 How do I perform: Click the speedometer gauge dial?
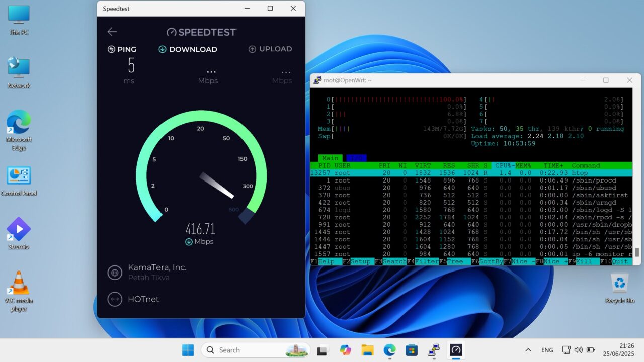[201, 173]
